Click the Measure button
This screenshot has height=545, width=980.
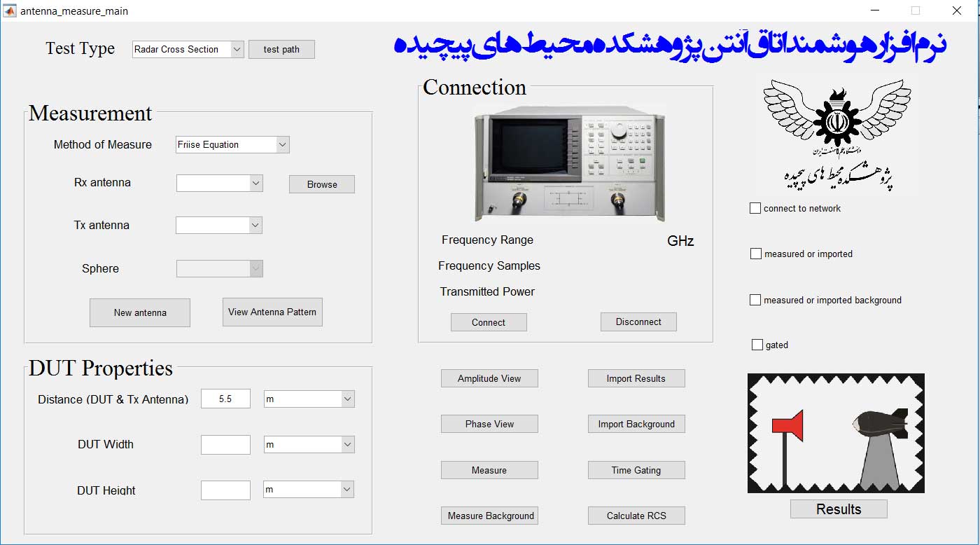coord(489,470)
